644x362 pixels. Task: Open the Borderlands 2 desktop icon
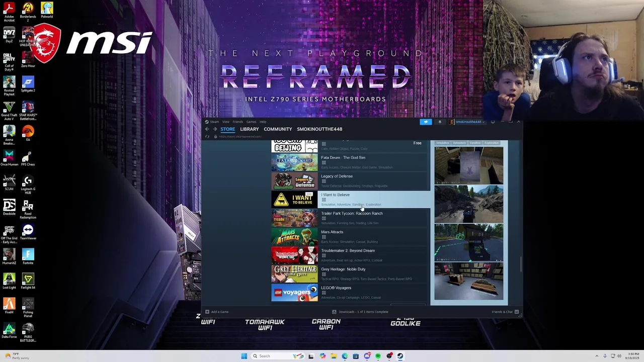point(28,12)
